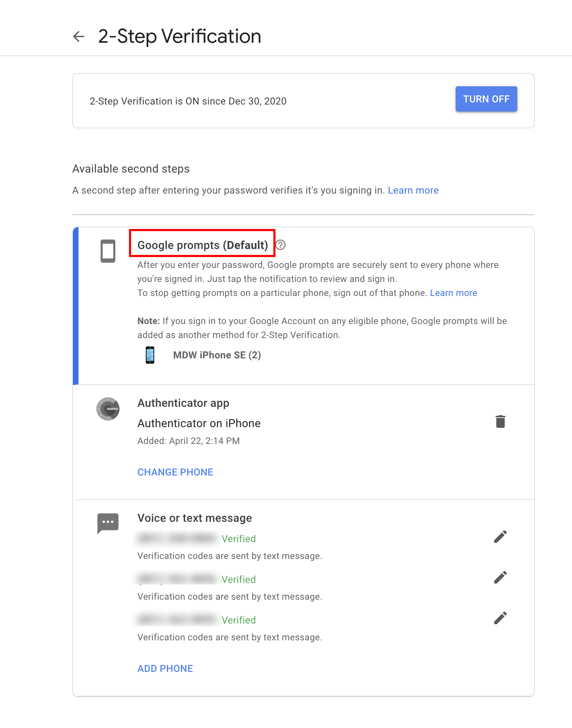Click the speech bubble icon for text messages
The width and height of the screenshot is (572, 728).
click(108, 523)
